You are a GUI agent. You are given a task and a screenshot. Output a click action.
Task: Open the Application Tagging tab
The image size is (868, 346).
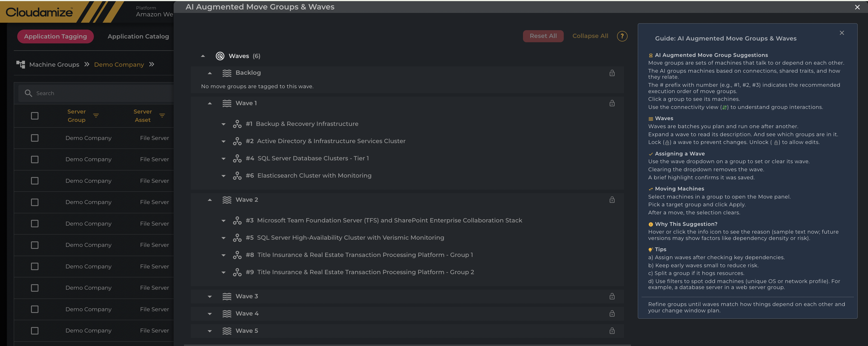[55, 36]
